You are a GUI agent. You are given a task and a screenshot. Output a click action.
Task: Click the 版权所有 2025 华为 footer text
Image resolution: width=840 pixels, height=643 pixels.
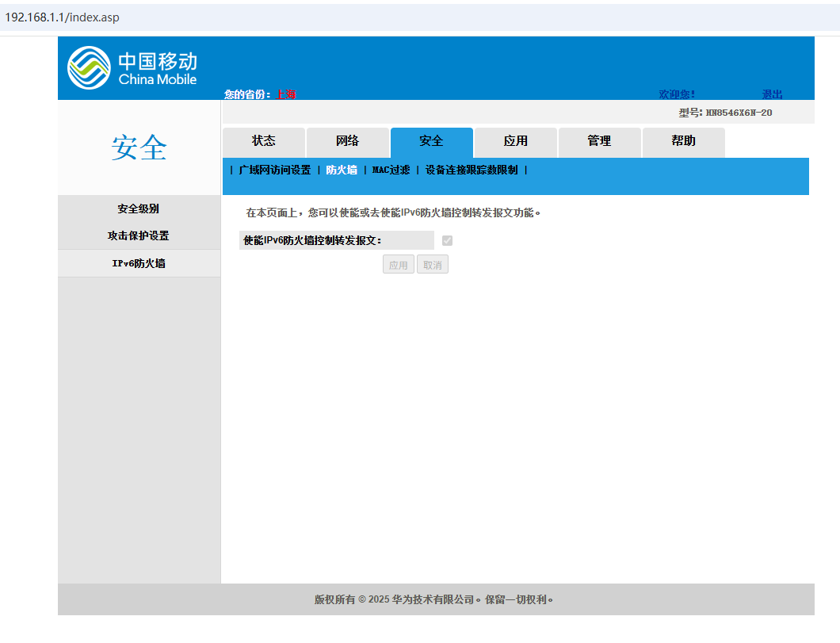433,599
